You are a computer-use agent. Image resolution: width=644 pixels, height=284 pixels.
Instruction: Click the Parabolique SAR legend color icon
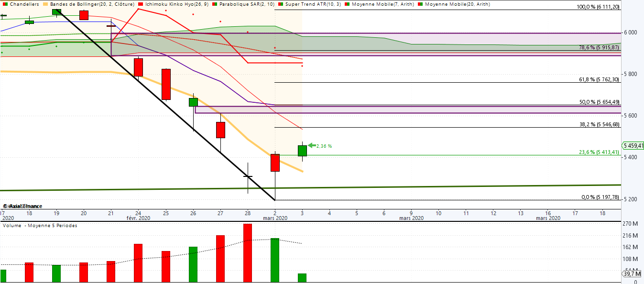216,4
